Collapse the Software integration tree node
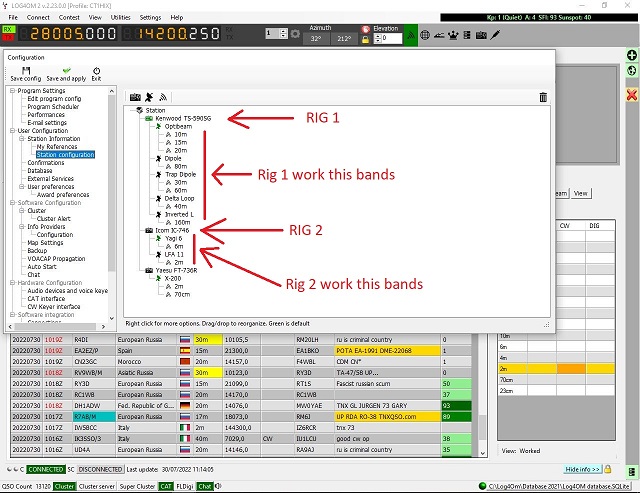 tap(13, 315)
